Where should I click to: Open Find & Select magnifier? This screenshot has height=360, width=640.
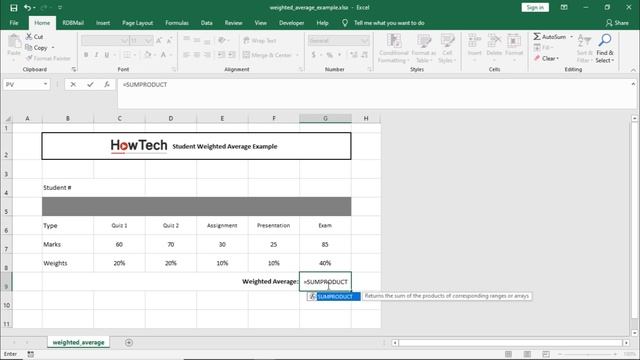[605, 49]
